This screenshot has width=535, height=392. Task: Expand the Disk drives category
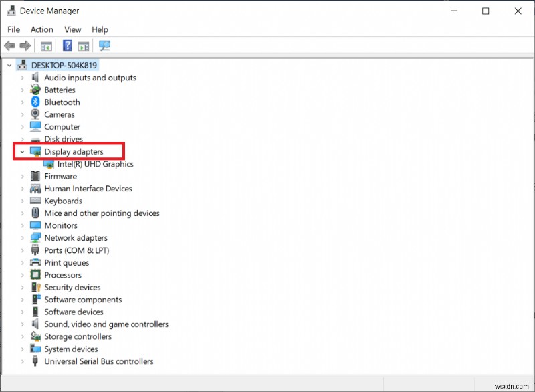[x=21, y=139]
